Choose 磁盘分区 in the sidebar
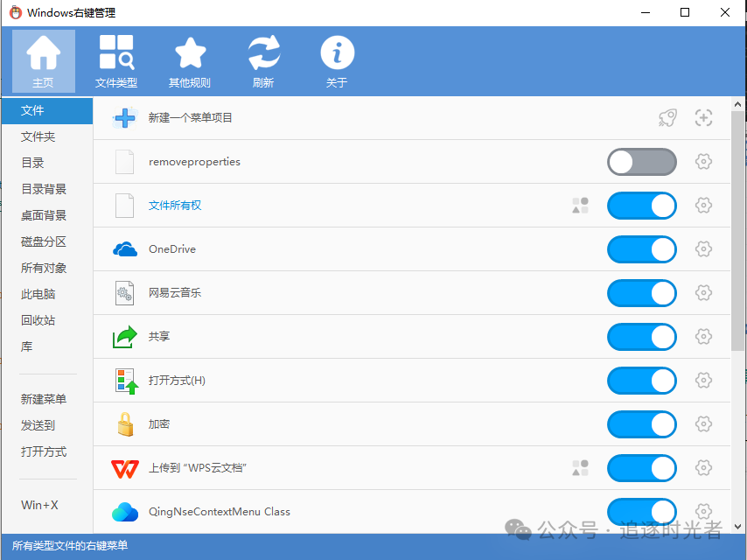The width and height of the screenshot is (747, 560). click(x=47, y=241)
